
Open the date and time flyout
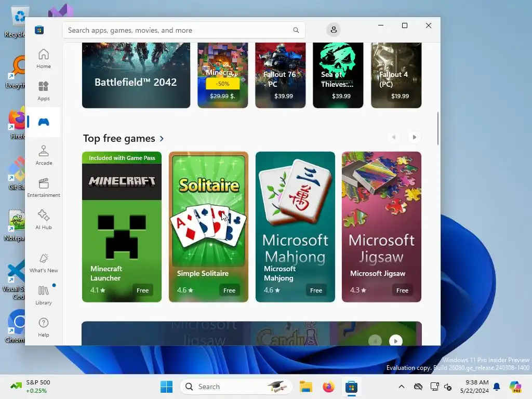(474, 387)
